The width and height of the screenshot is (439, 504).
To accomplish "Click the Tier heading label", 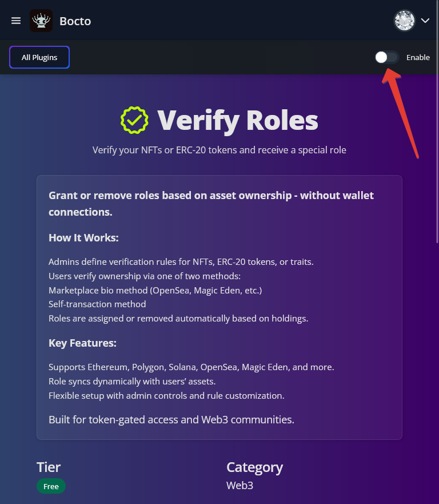I will pyautogui.click(x=49, y=467).
